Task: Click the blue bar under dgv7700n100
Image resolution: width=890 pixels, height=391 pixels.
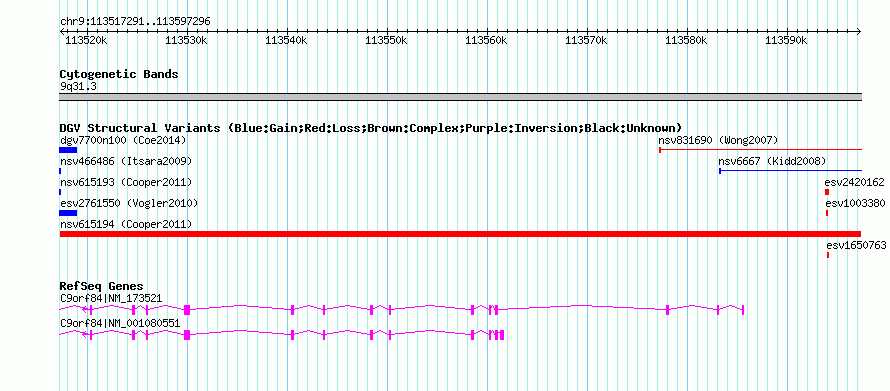Action: 68,150
